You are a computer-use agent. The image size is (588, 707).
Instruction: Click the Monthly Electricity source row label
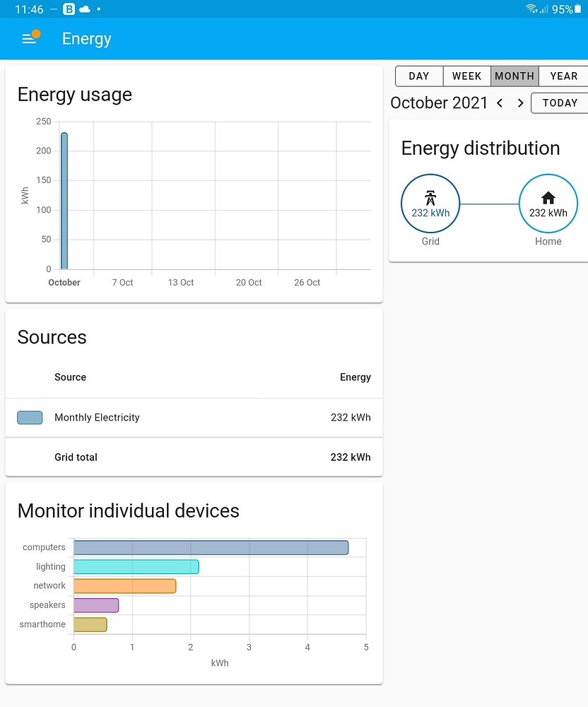click(97, 418)
